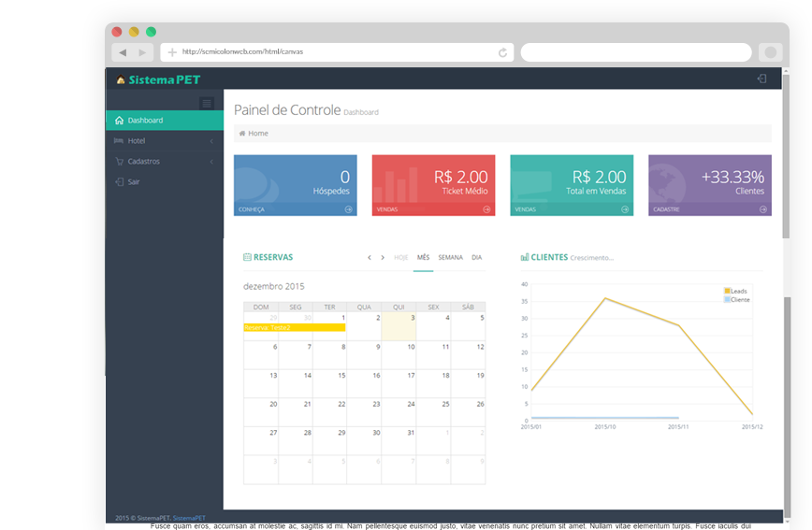The image size is (812, 530).
Task: Click the SistemaPET logo
Action: click(x=158, y=79)
